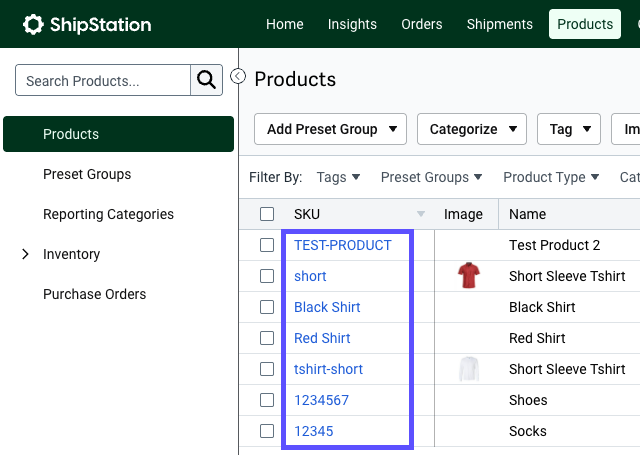Viewport: 640px width, 455px height.
Task: Open the white long-sleeve product image
Action: click(469, 369)
